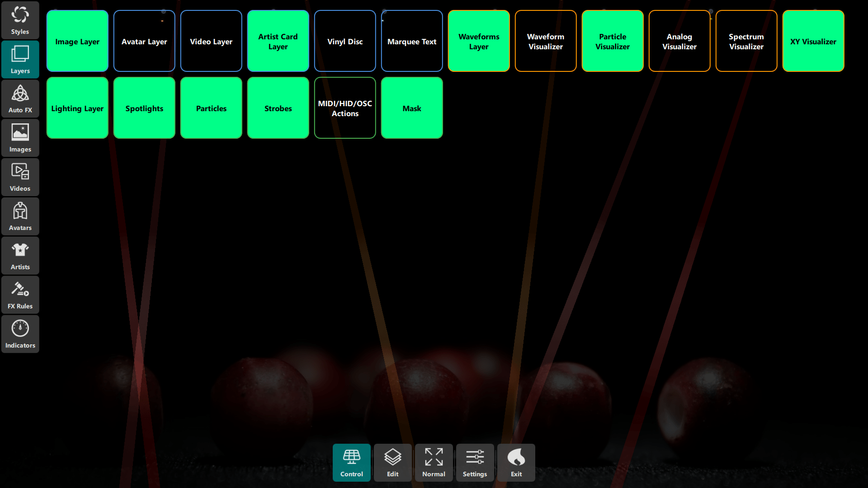Click the Normal fullscreen icon
The width and height of the screenshot is (868, 488).
(x=434, y=462)
